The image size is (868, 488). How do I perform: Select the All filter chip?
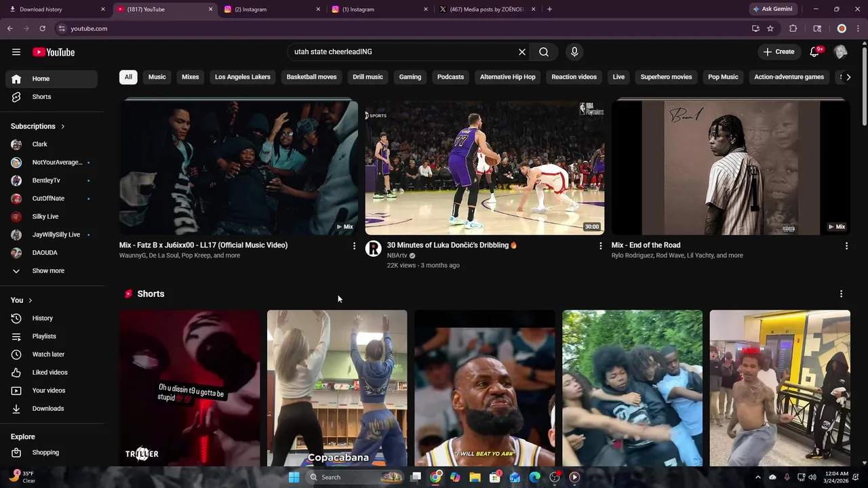[128, 77]
